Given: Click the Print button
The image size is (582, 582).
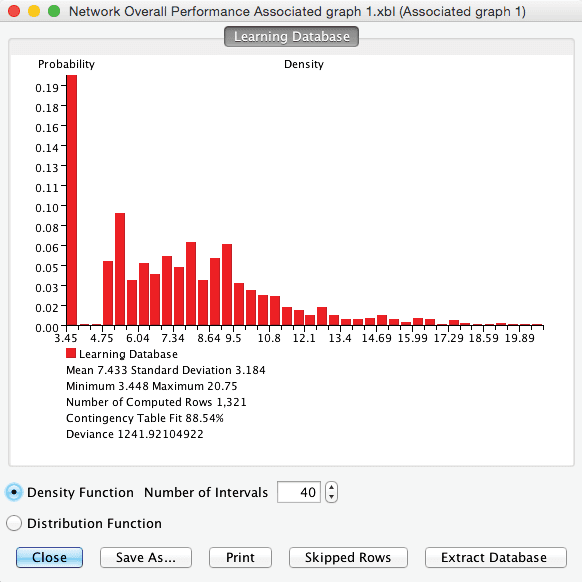Looking at the screenshot, I should 240,557.
